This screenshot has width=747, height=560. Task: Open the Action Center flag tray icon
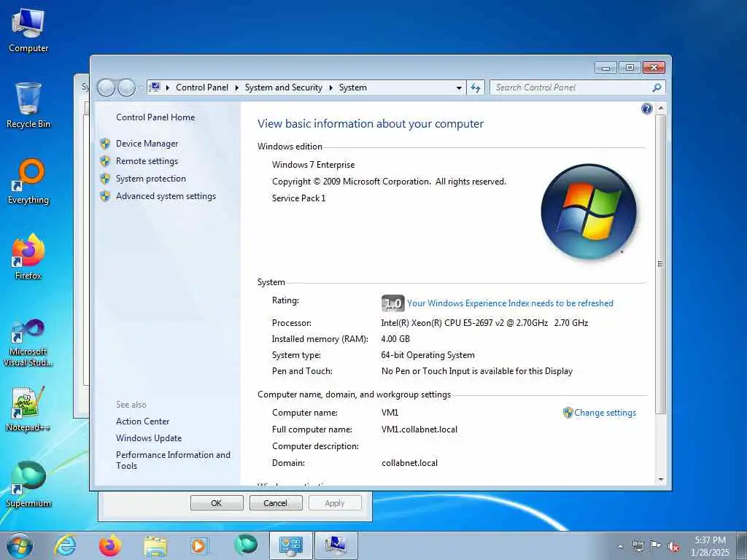pyautogui.click(x=656, y=546)
